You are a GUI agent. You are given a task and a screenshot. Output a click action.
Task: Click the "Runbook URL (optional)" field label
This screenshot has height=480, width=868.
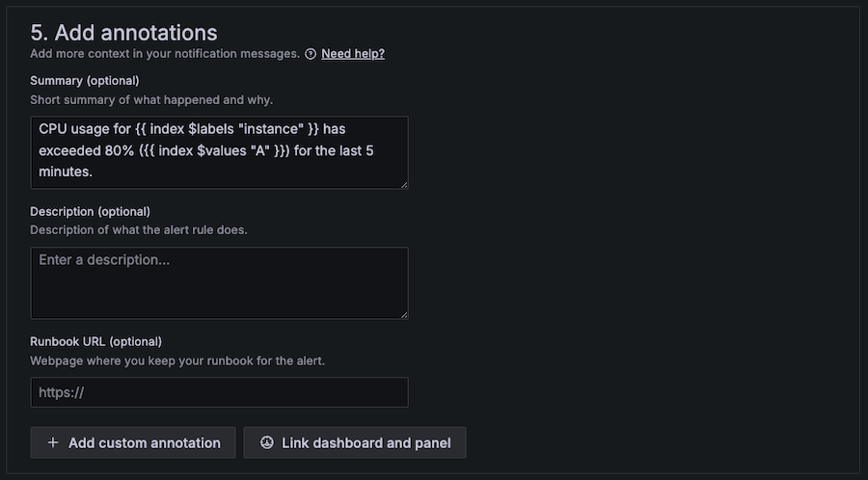click(x=95, y=341)
